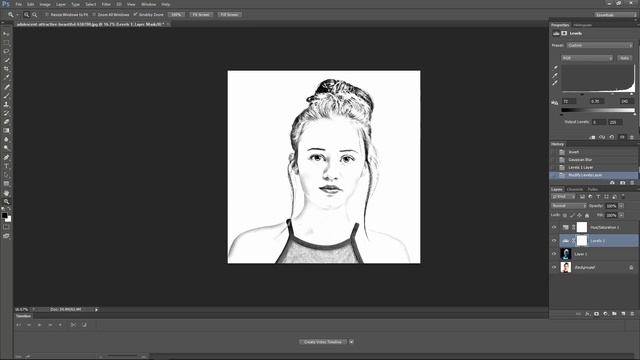
Task: Select the Eraser tool
Action: tap(6, 122)
